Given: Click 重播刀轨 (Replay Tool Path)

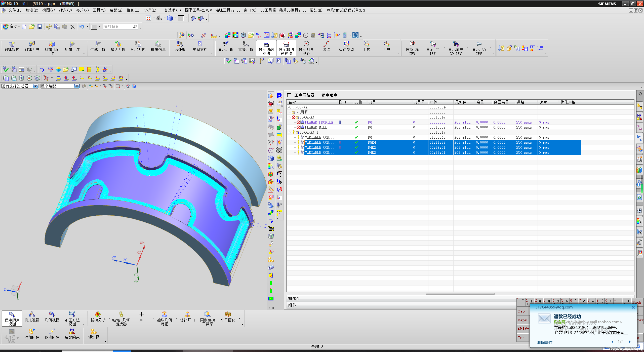Looking at the screenshot, I should pos(246,47).
